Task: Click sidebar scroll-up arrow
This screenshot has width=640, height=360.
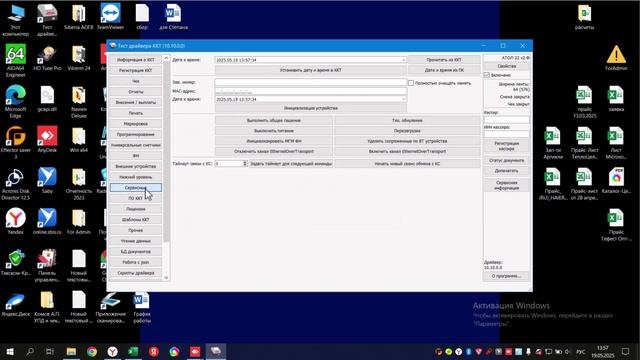Action: tap(166, 59)
